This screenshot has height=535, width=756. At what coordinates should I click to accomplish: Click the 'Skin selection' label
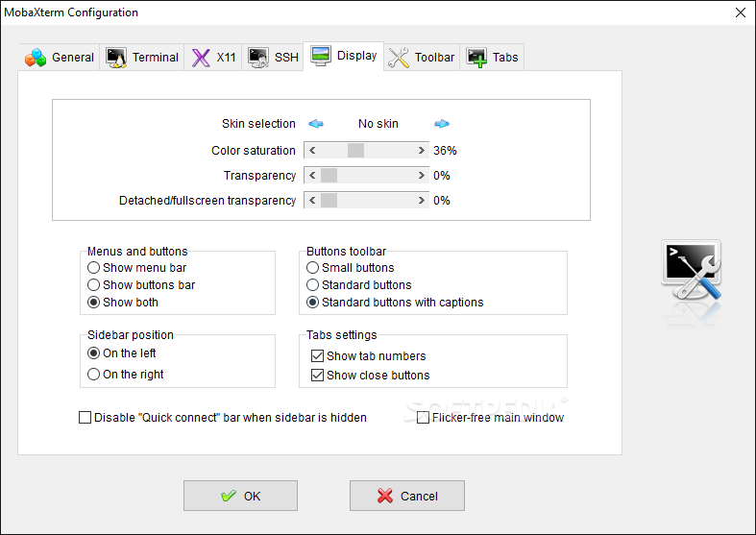pos(258,124)
